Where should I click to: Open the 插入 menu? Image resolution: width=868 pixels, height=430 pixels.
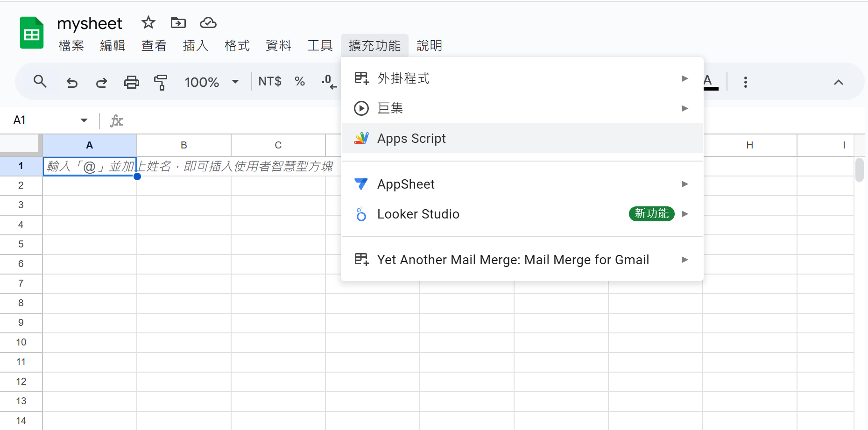coord(196,46)
